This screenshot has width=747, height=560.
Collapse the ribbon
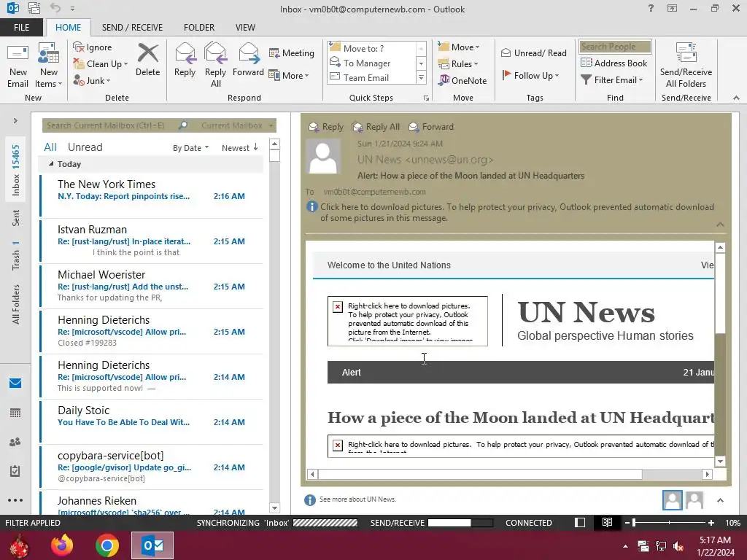[736, 98]
